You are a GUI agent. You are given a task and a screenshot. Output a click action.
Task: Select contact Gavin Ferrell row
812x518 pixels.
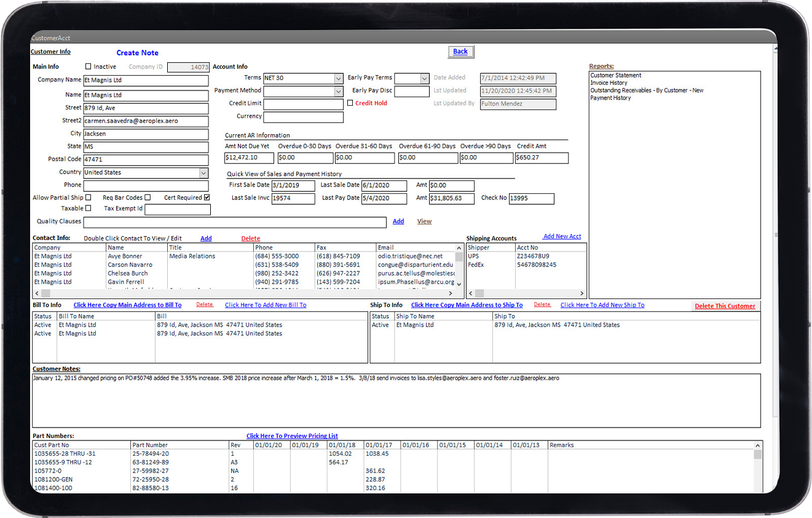(x=245, y=282)
